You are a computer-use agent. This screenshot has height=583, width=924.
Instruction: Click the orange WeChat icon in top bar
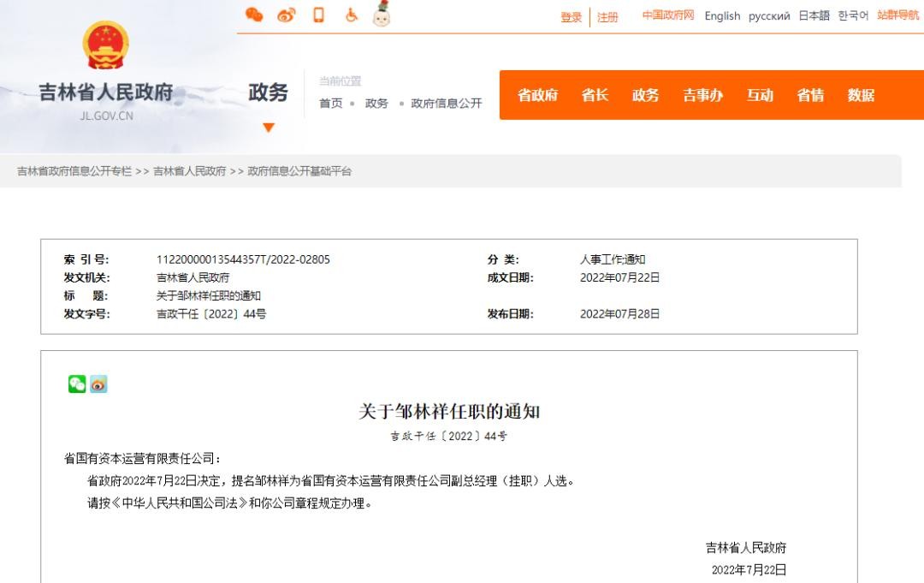pyautogui.click(x=253, y=15)
